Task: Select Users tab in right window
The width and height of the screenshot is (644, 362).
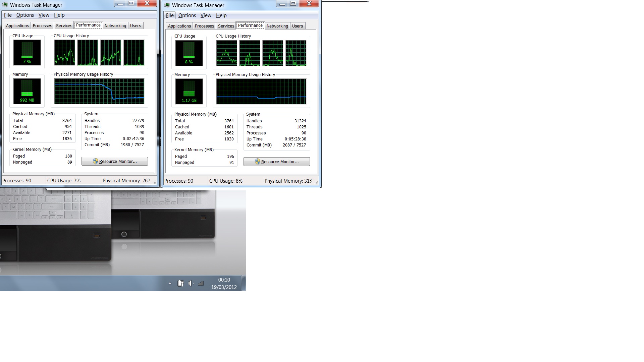Action: tap(297, 26)
